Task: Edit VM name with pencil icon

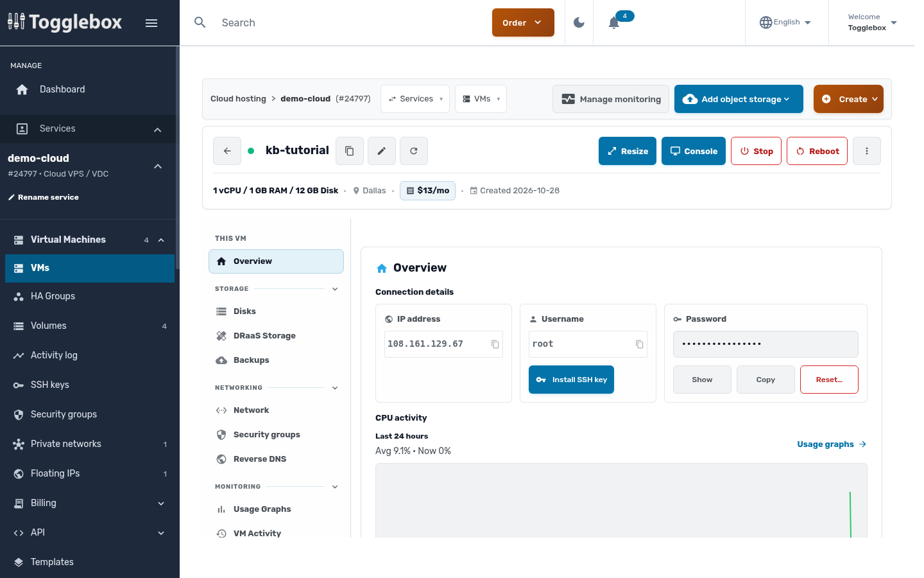Action: (381, 151)
